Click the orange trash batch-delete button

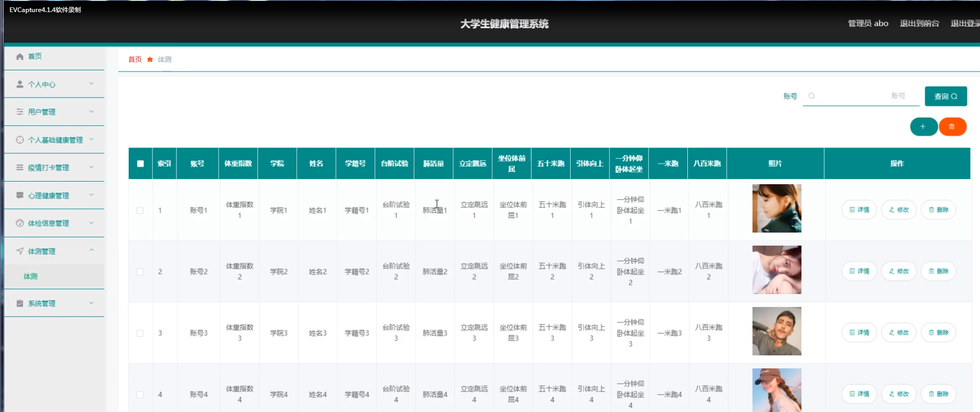coord(952,126)
